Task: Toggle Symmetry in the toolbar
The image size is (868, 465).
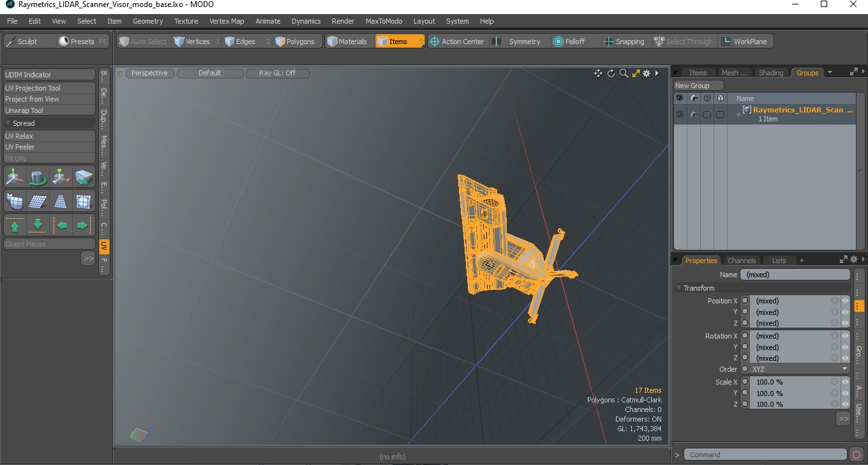Action: click(x=517, y=42)
